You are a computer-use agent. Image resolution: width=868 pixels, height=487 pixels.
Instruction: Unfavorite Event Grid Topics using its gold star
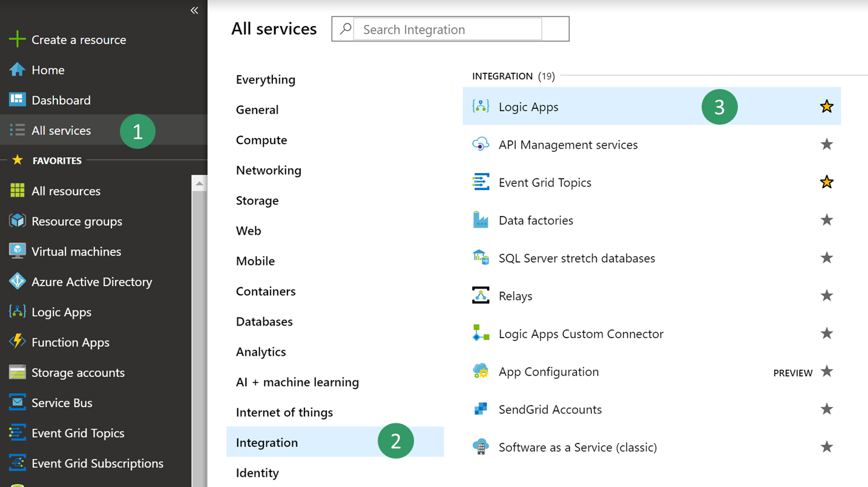pyautogui.click(x=827, y=182)
